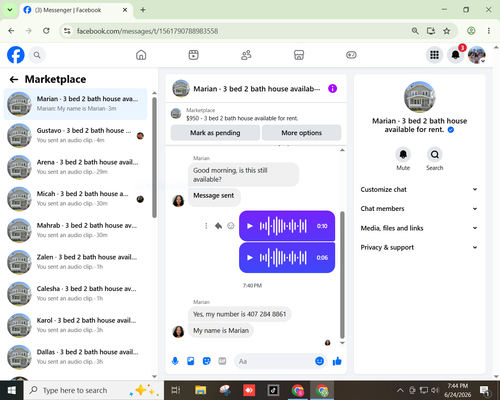Open Karol conversation

pyautogui.click(x=75, y=325)
